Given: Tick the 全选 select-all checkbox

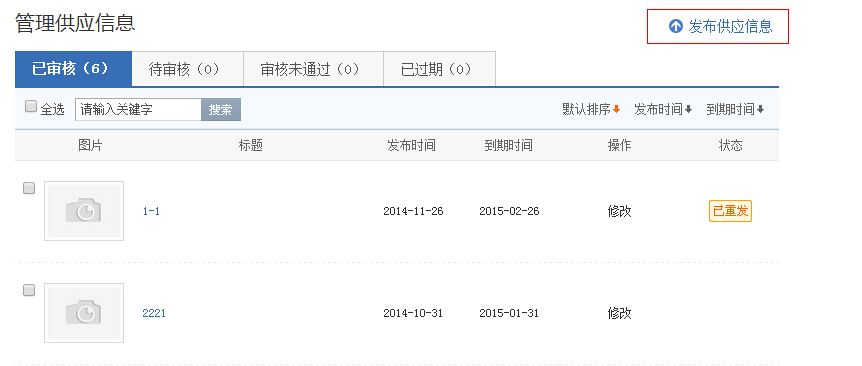Looking at the screenshot, I should click(31, 106).
